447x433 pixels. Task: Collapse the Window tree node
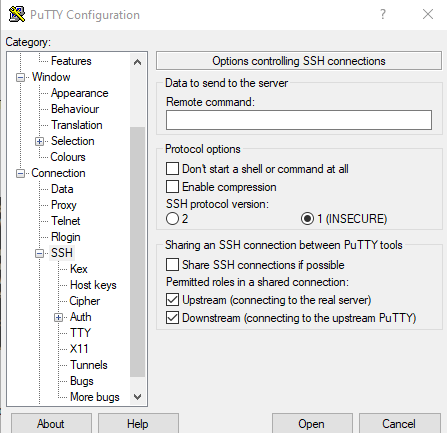[21, 77]
